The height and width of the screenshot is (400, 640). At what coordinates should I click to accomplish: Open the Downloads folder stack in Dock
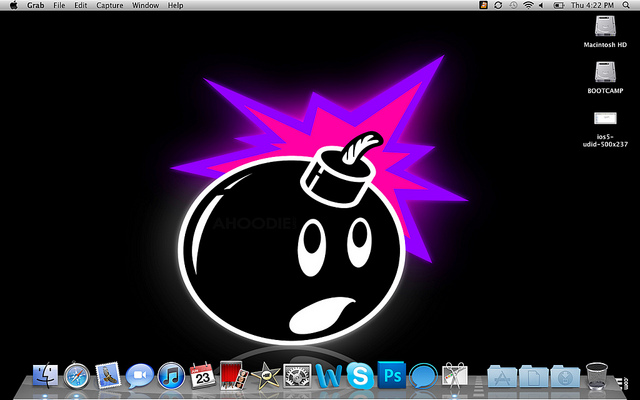(x=565, y=376)
